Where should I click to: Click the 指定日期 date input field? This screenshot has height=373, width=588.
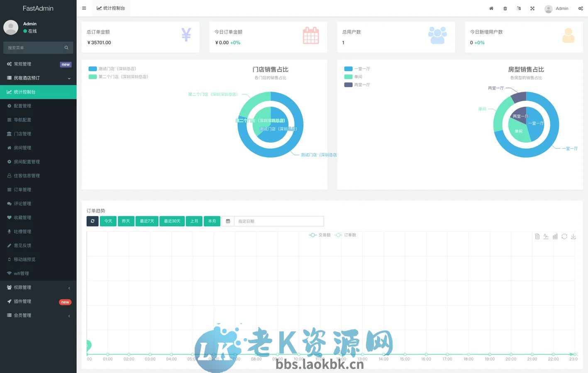(278, 221)
